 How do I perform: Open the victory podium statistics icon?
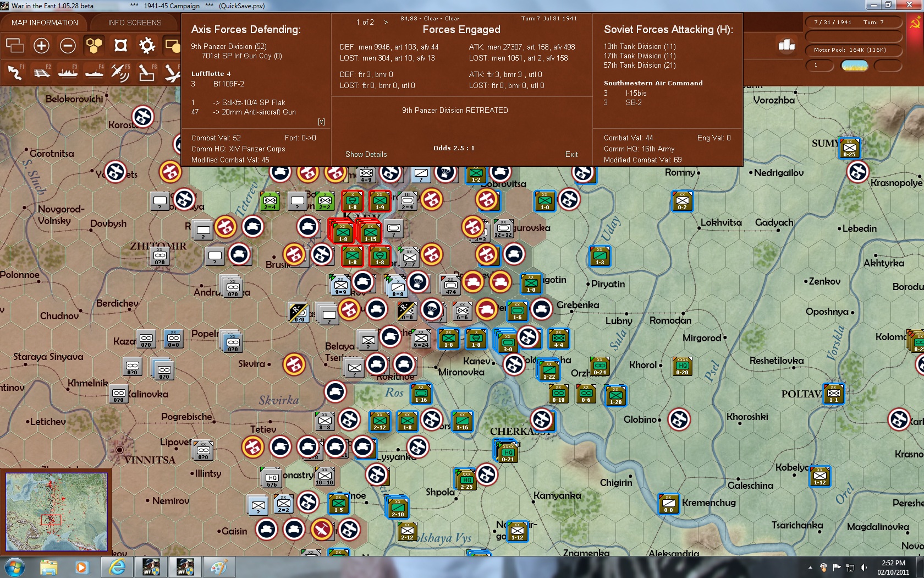(x=787, y=45)
